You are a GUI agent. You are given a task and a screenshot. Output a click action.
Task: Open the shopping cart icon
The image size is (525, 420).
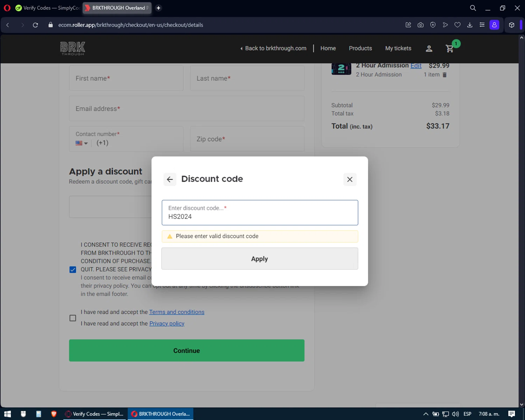[x=450, y=49]
